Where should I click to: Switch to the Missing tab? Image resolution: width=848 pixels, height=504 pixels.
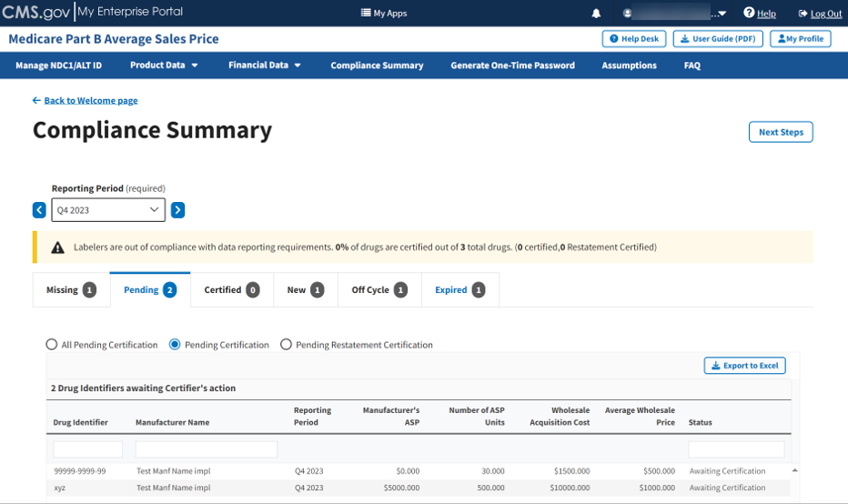point(71,290)
